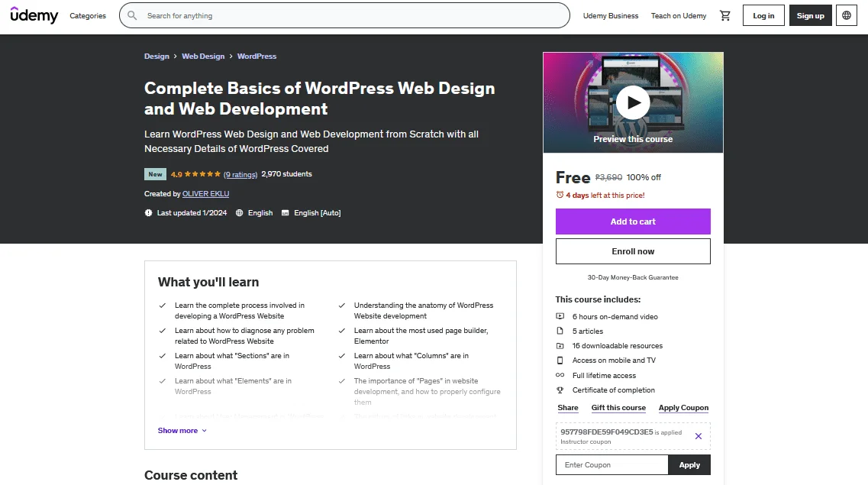The image size is (868, 485).
Task: Click the on-demand video icon
Action: 560,316
